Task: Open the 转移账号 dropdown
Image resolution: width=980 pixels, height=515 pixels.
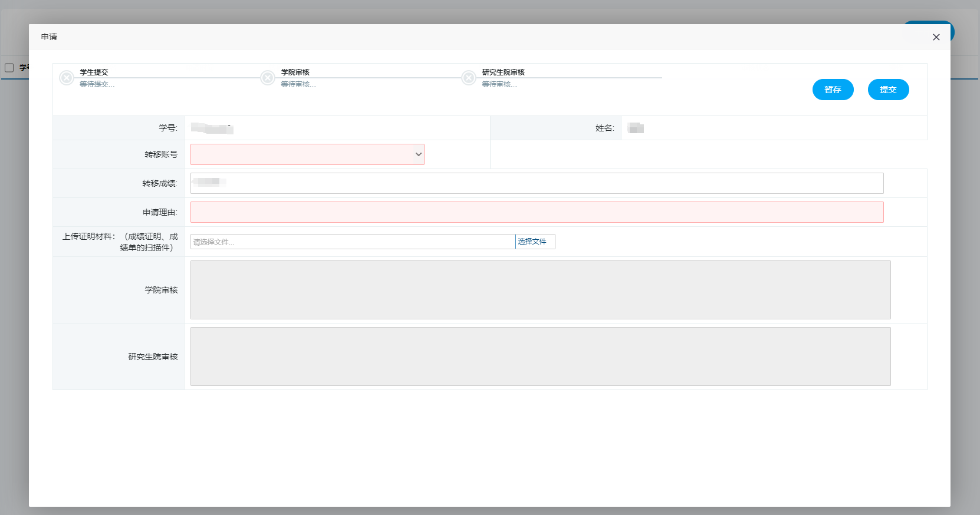Action: click(x=307, y=154)
